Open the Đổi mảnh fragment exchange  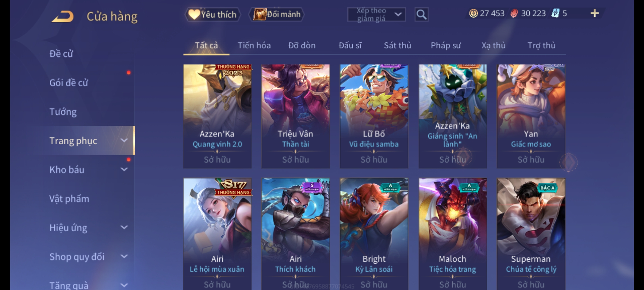(x=277, y=15)
